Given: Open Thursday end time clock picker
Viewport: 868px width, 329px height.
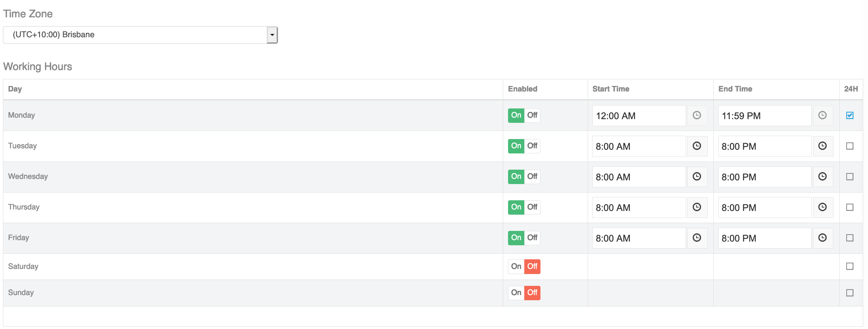Looking at the screenshot, I should point(822,207).
